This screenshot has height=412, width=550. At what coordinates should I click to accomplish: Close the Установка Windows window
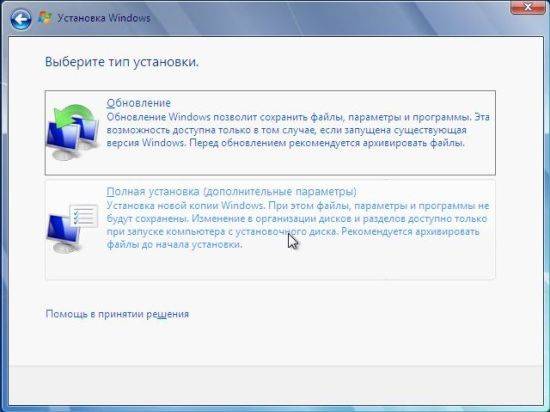point(527,7)
